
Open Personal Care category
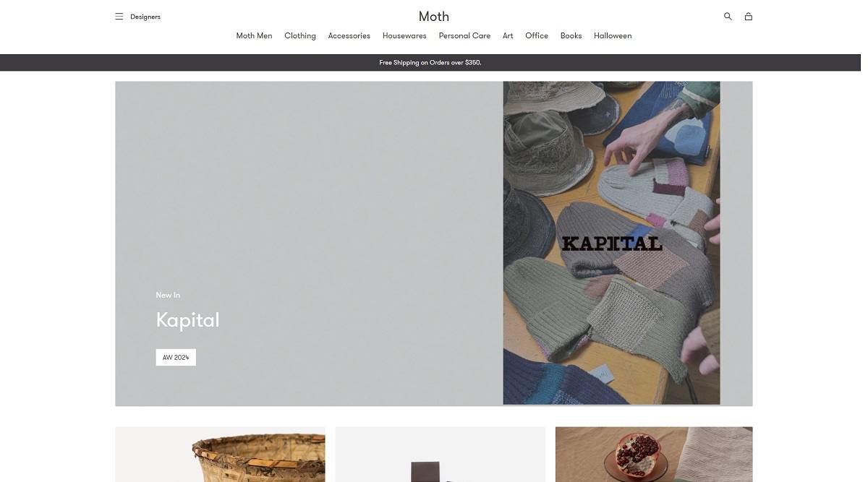(x=464, y=35)
